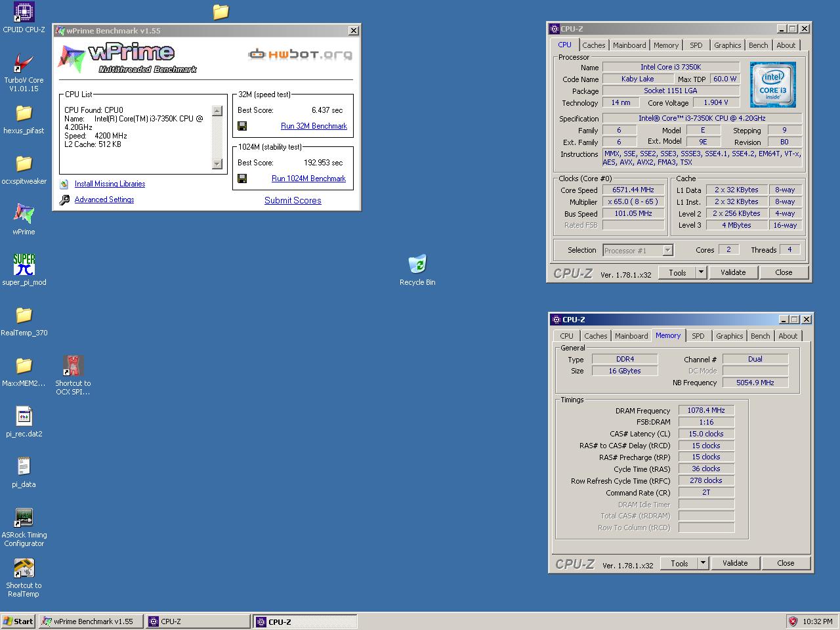Open Memory tab in upper CPU-Z window

(x=666, y=45)
